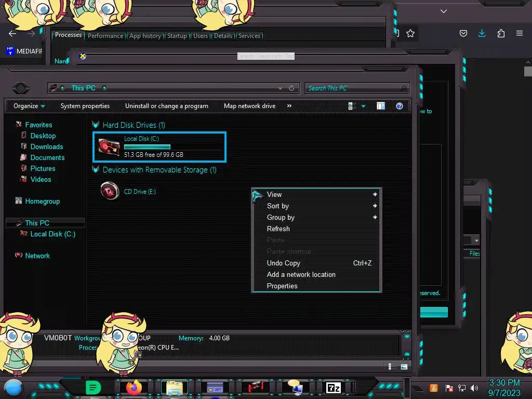Open the Sort by submenu
Screen dimensions: 532x399
(316, 206)
